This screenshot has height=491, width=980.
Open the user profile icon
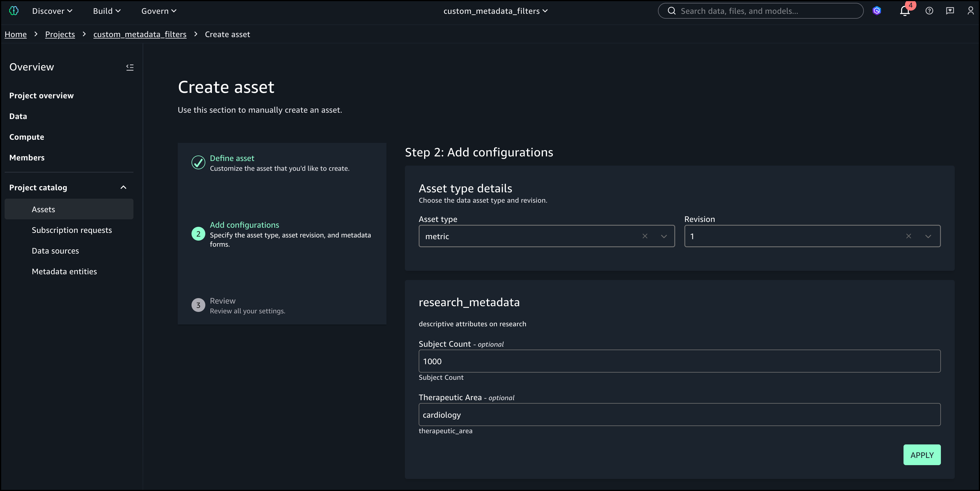tap(971, 11)
